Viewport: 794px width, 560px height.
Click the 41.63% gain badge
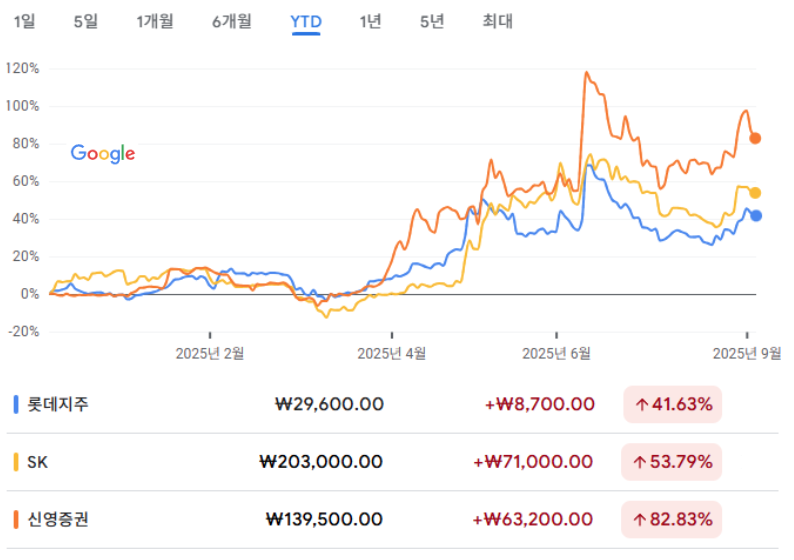(672, 405)
